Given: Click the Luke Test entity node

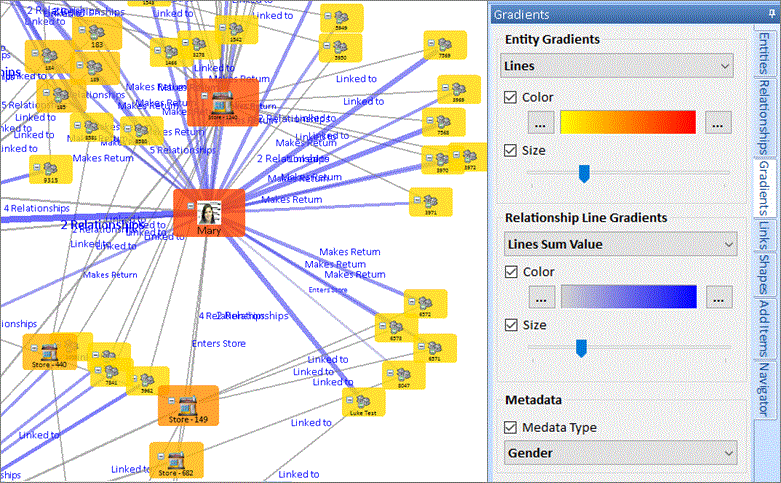Looking at the screenshot, I should (x=362, y=401).
